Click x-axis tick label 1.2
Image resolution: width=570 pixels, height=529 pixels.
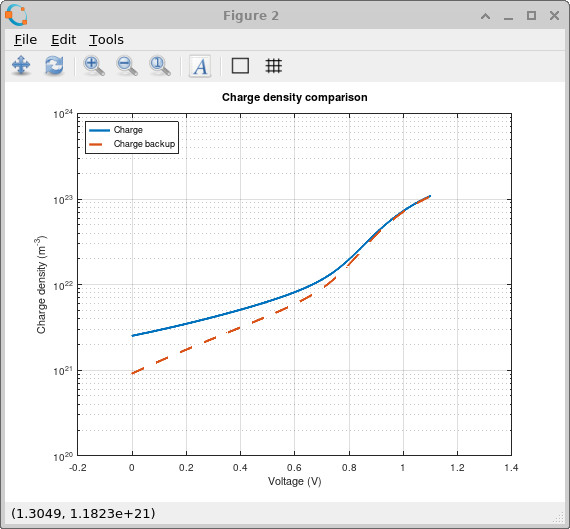point(457,468)
